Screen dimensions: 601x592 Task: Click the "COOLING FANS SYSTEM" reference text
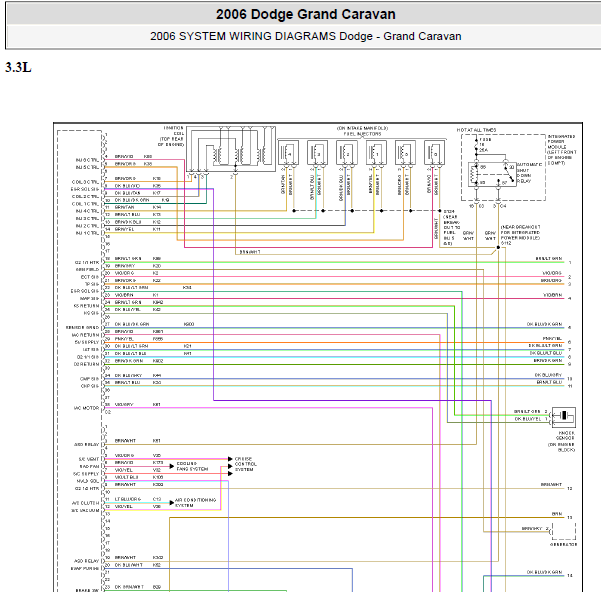point(192,466)
